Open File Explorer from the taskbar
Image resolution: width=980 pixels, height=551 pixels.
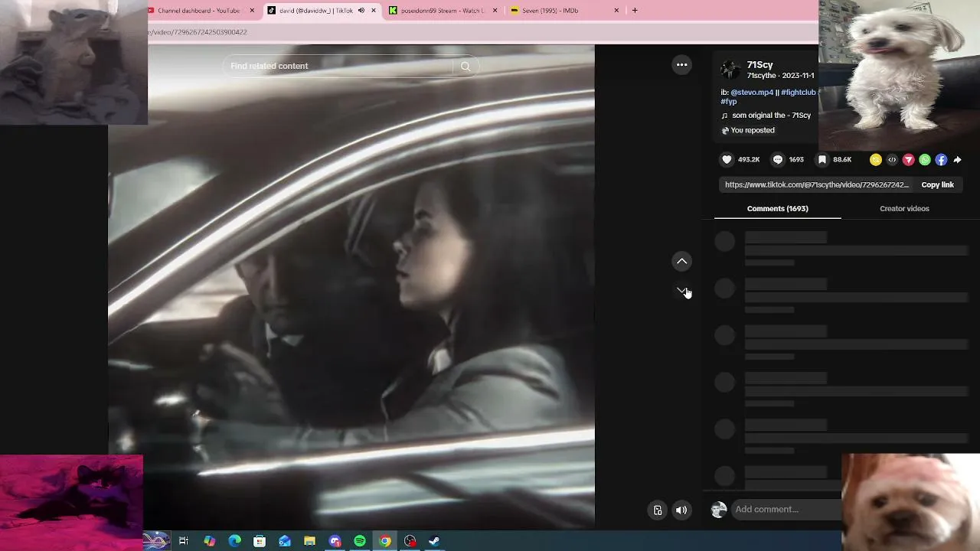click(x=309, y=541)
